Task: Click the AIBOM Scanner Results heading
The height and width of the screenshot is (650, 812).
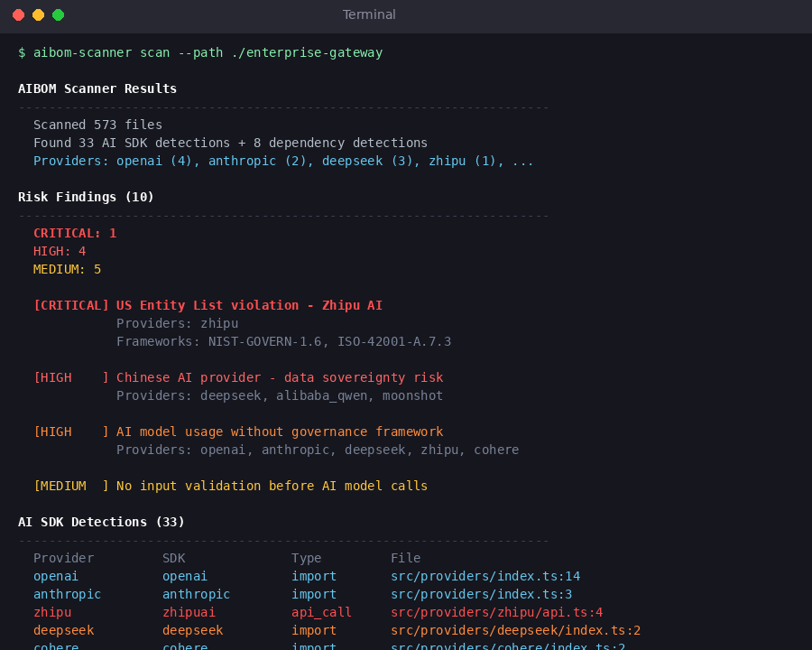Action: click(x=97, y=88)
